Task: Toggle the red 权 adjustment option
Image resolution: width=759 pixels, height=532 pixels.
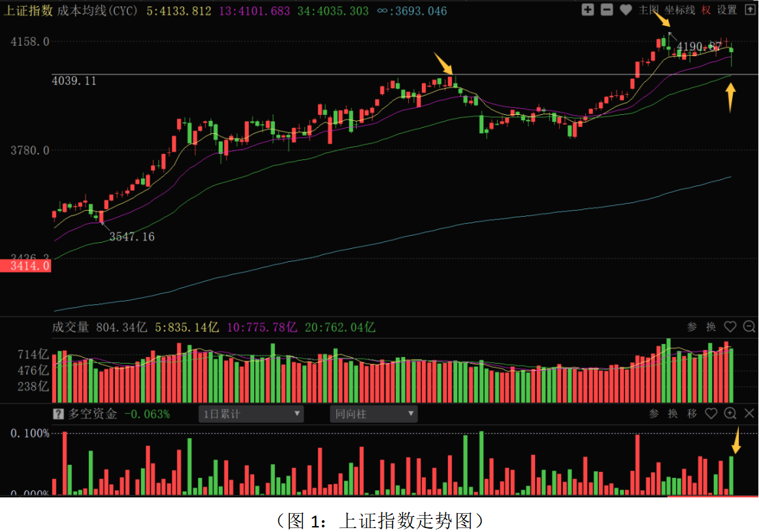Action: [x=706, y=10]
